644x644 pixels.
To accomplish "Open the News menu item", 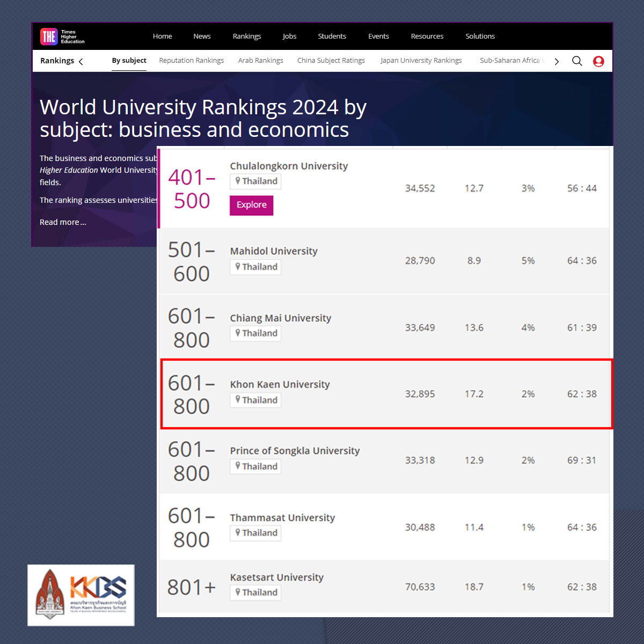I will tap(202, 36).
